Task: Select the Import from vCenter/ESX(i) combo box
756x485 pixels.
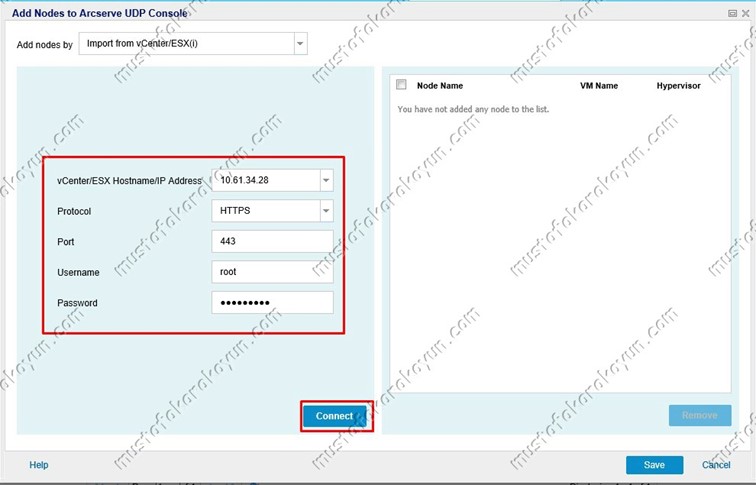Action: click(x=193, y=43)
